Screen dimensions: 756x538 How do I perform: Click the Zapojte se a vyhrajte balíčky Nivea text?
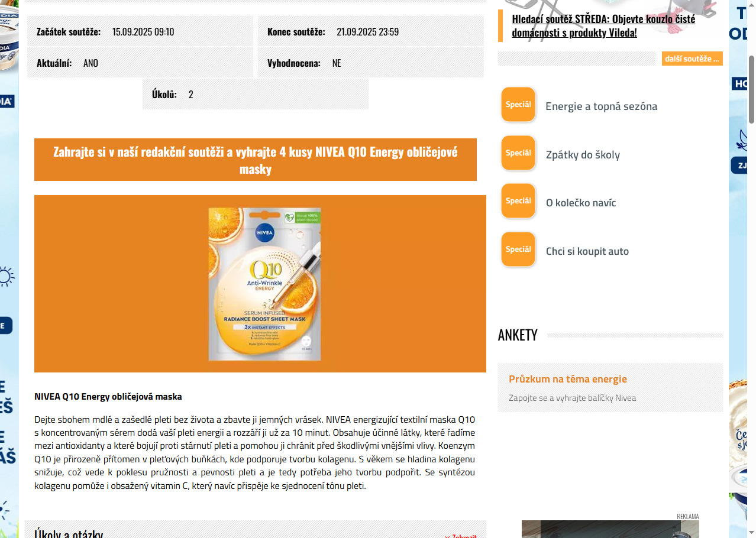point(573,398)
